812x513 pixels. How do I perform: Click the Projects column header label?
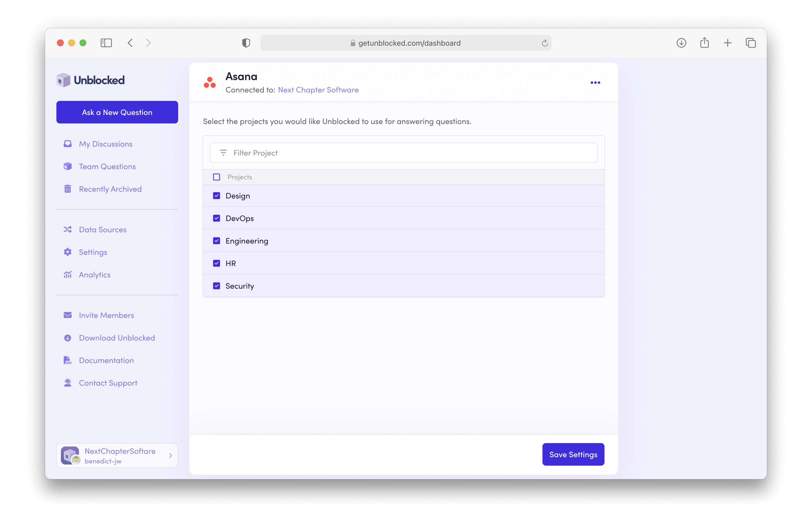pyautogui.click(x=239, y=177)
